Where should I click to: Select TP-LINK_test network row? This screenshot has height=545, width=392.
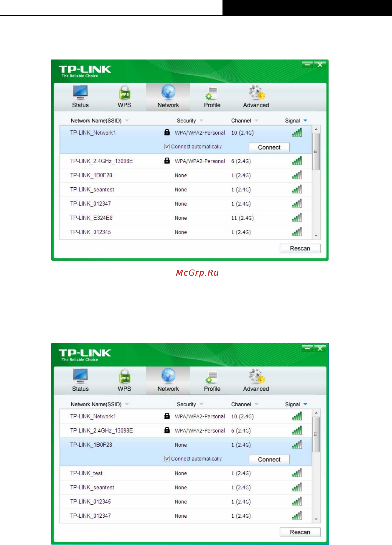[x=186, y=473]
